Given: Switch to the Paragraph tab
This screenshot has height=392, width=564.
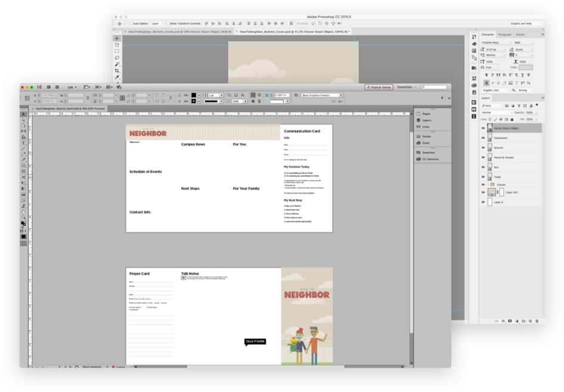Looking at the screenshot, I should click(504, 35).
